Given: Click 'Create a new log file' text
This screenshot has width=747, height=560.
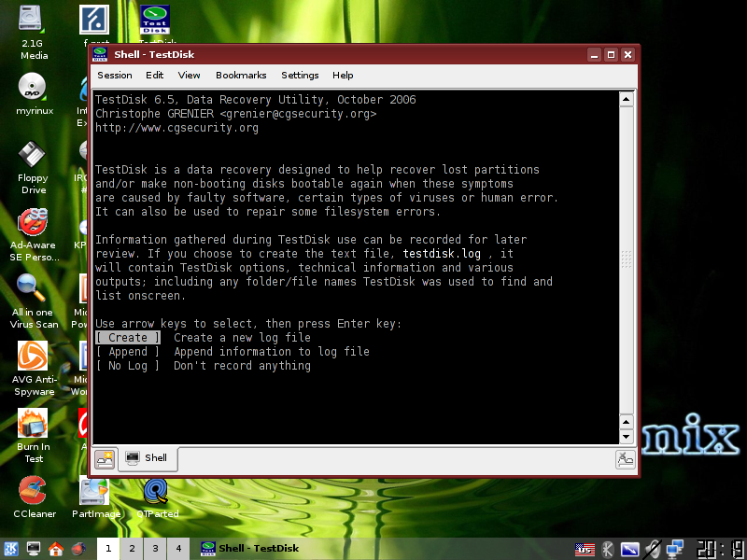Looking at the screenshot, I should point(242,338).
